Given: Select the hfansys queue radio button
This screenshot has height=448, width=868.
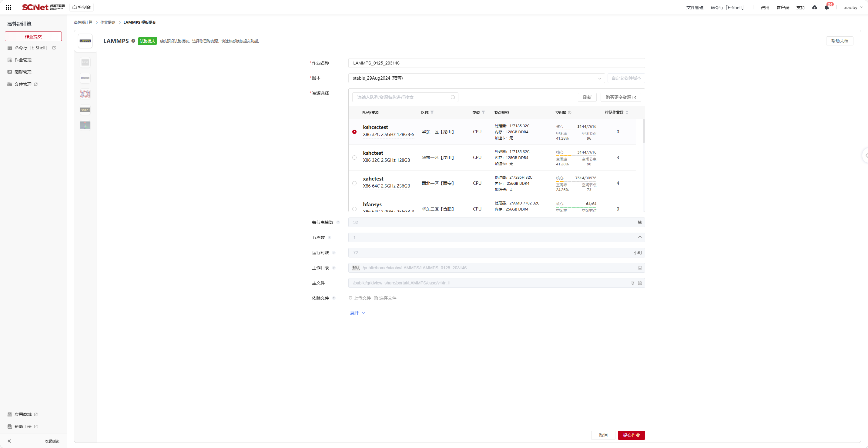Looking at the screenshot, I should (354, 209).
